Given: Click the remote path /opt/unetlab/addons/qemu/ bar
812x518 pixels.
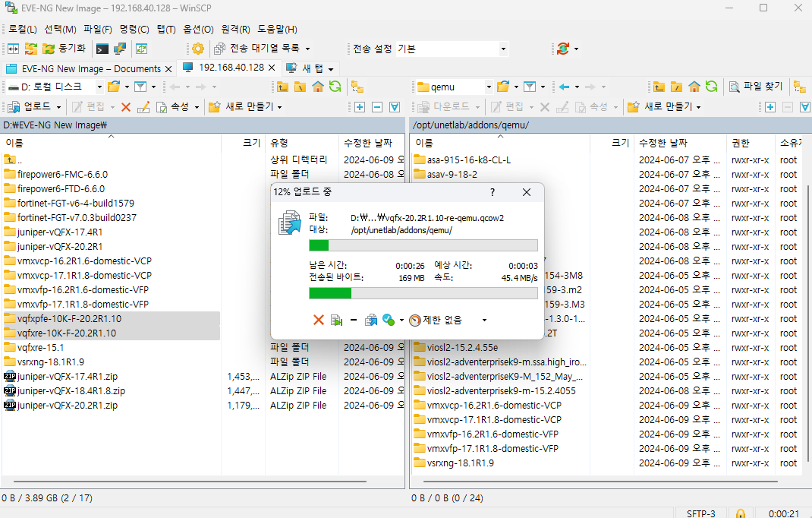Looking at the screenshot, I should (611, 125).
